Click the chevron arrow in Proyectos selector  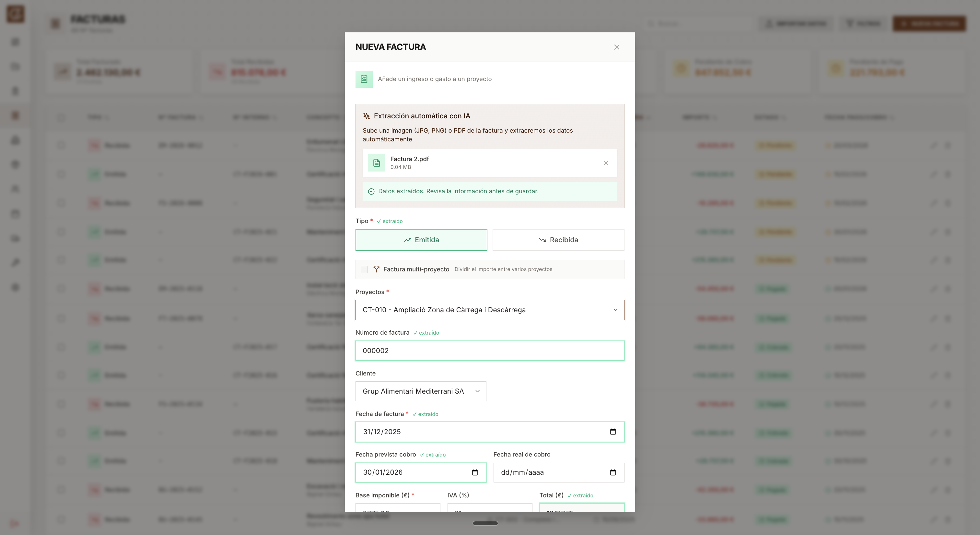pos(615,310)
